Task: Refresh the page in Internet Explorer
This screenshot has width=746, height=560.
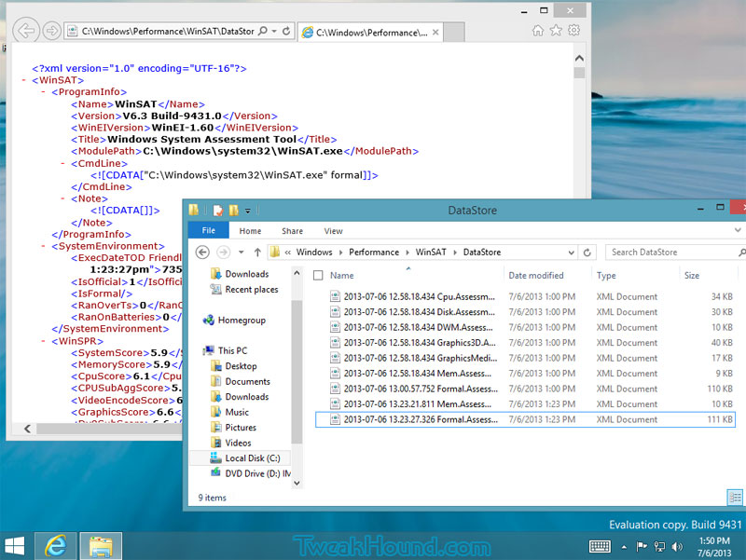Action: (286, 31)
